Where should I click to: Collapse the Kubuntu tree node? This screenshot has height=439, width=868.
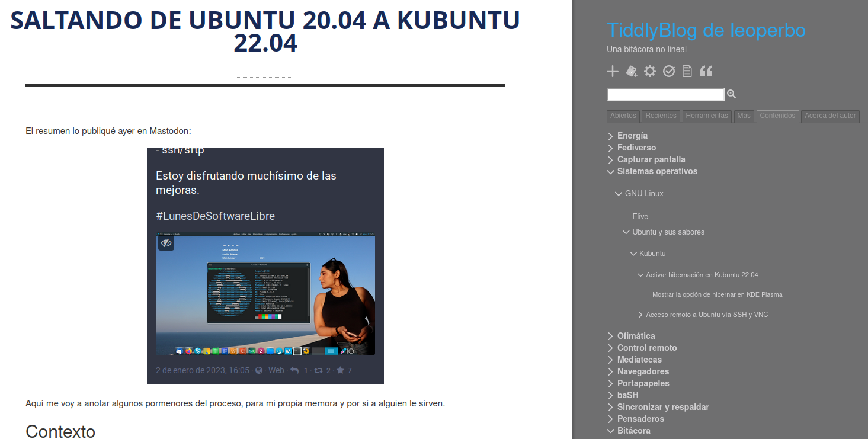[x=633, y=254]
